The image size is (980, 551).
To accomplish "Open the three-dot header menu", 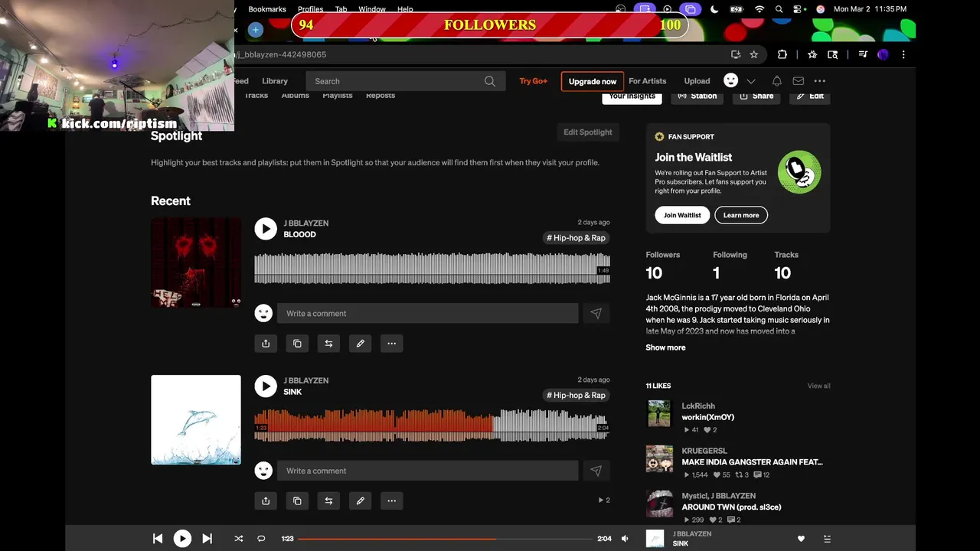I will (820, 81).
